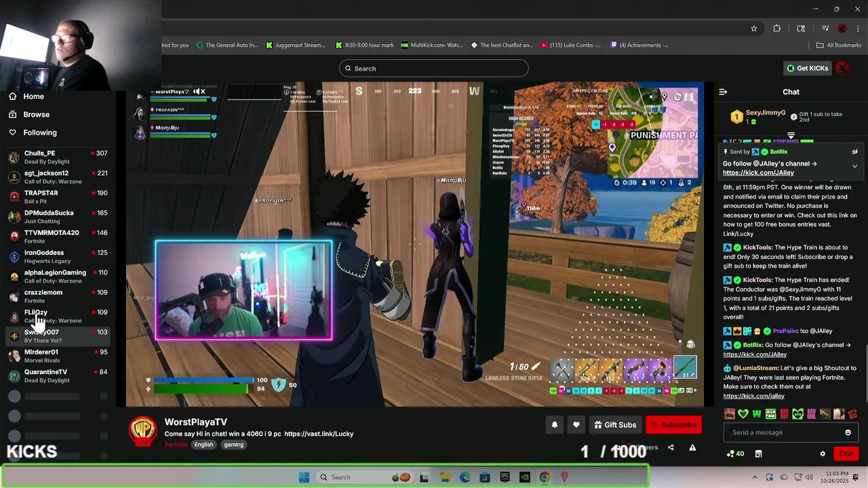Open Chrome from the taskbar

pyautogui.click(x=545, y=477)
